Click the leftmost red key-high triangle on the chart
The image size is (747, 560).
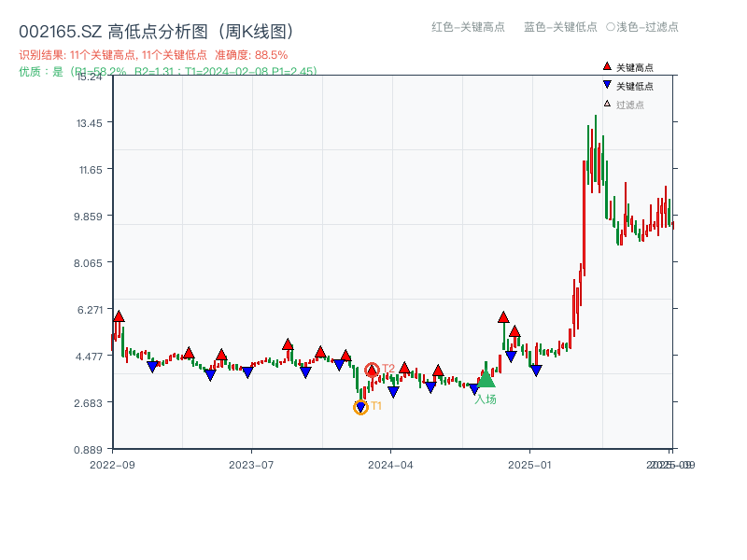click(119, 316)
